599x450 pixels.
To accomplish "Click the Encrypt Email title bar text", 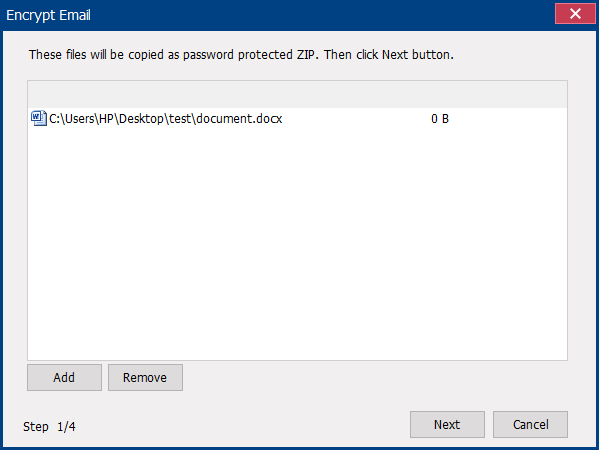I will (x=49, y=15).
